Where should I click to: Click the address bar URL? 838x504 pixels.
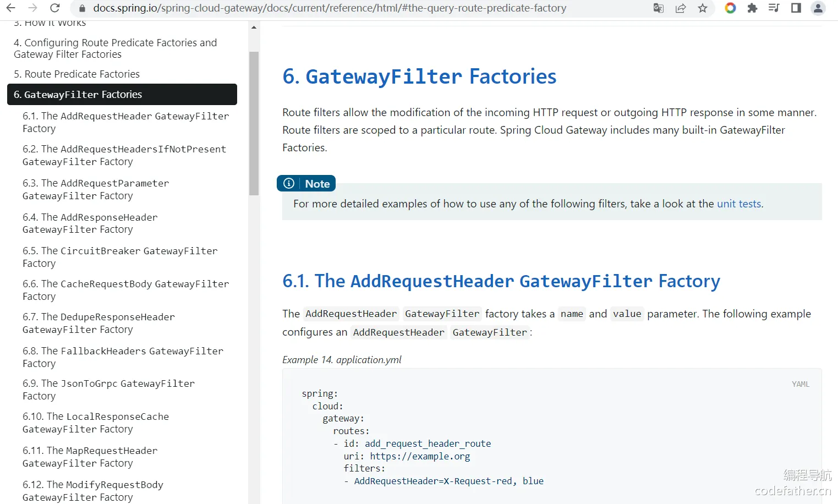pos(330,8)
